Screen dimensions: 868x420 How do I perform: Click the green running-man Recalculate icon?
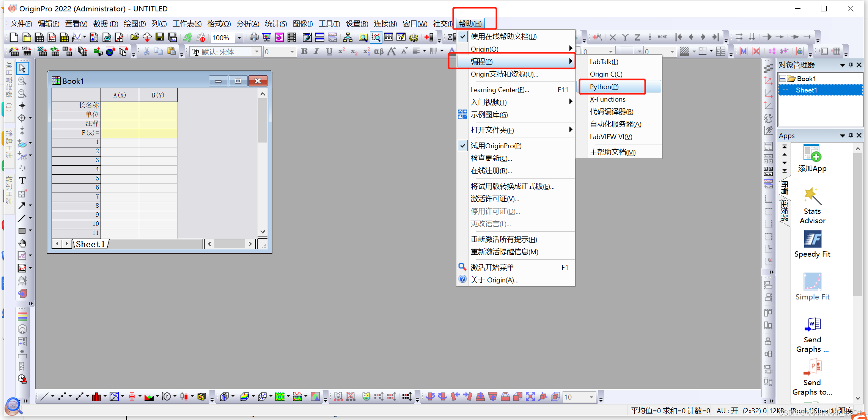click(188, 37)
